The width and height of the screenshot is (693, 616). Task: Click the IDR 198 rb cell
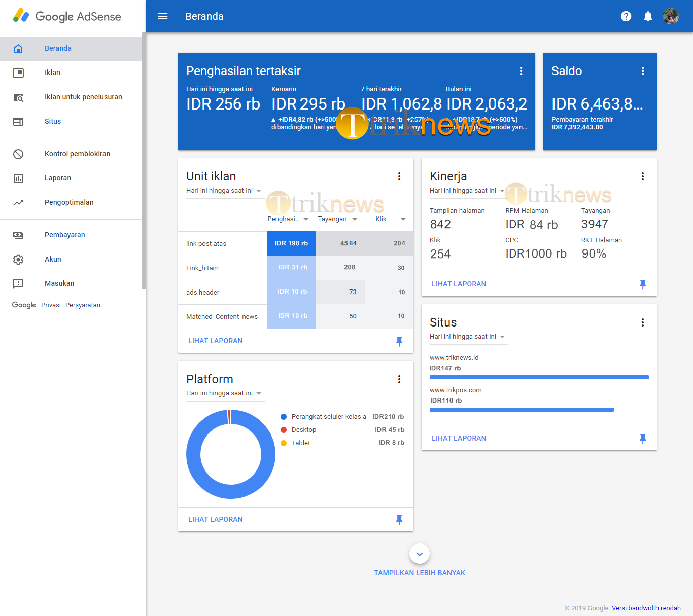coord(292,244)
